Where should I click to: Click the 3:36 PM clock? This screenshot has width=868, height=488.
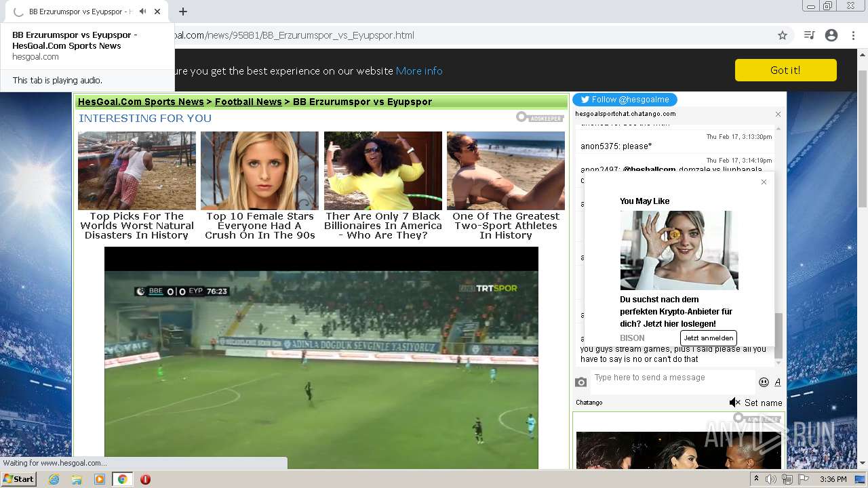pos(833,479)
